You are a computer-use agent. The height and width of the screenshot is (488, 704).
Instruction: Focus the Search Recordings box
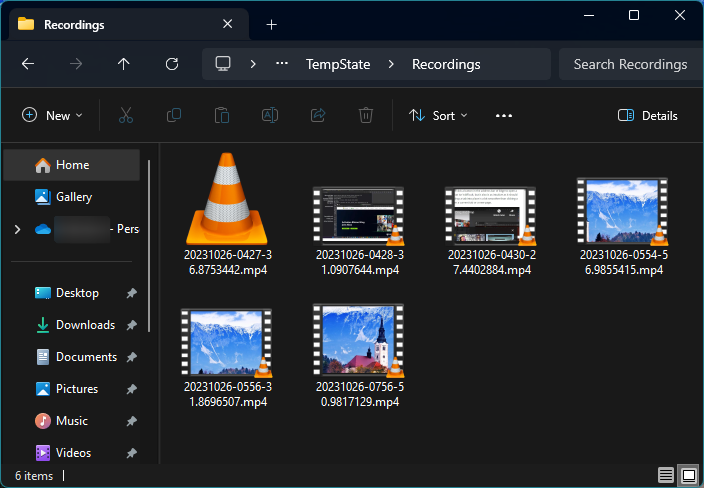click(x=630, y=64)
